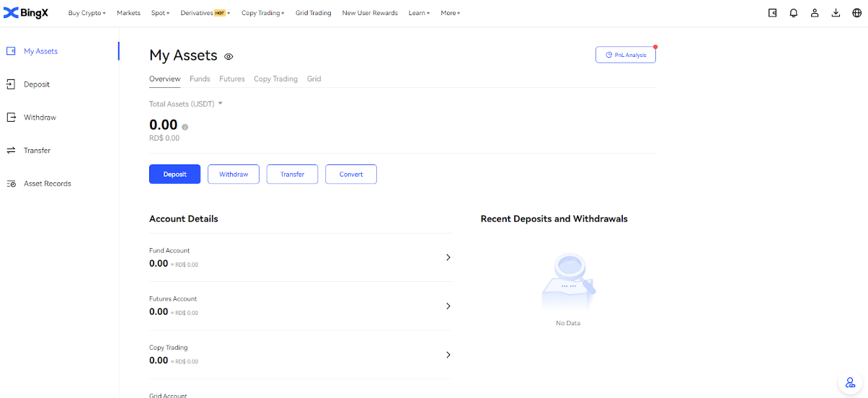Open the Buy Crypto dropdown menu
This screenshot has width=868, height=398.
87,13
